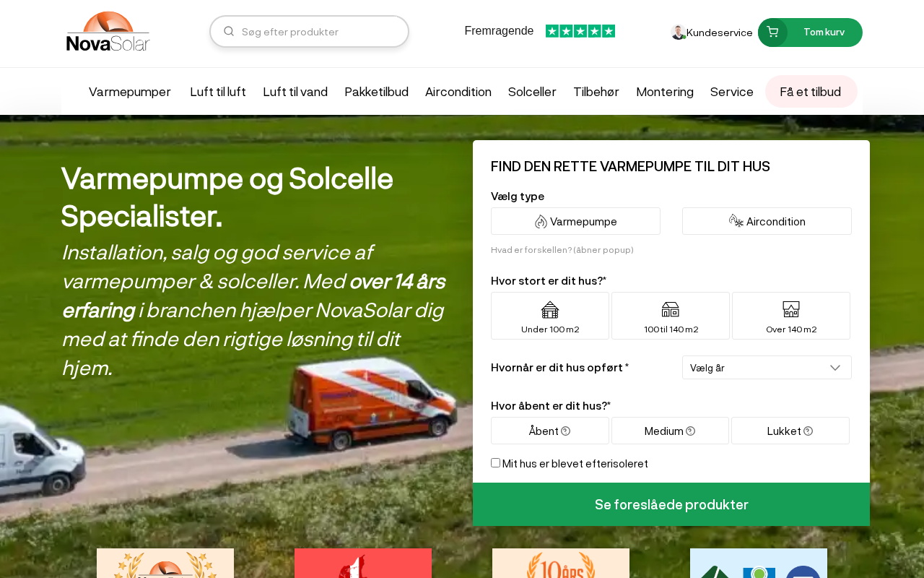Image resolution: width=924 pixels, height=578 pixels.
Task: Click the help icon next to Lukket
Action: click(x=808, y=431)
